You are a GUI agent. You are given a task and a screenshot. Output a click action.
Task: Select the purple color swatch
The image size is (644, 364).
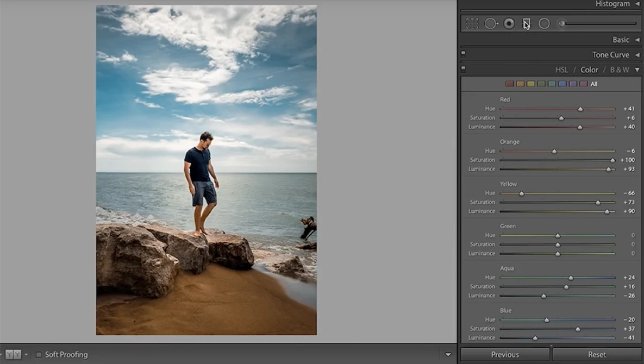point(573,84)
